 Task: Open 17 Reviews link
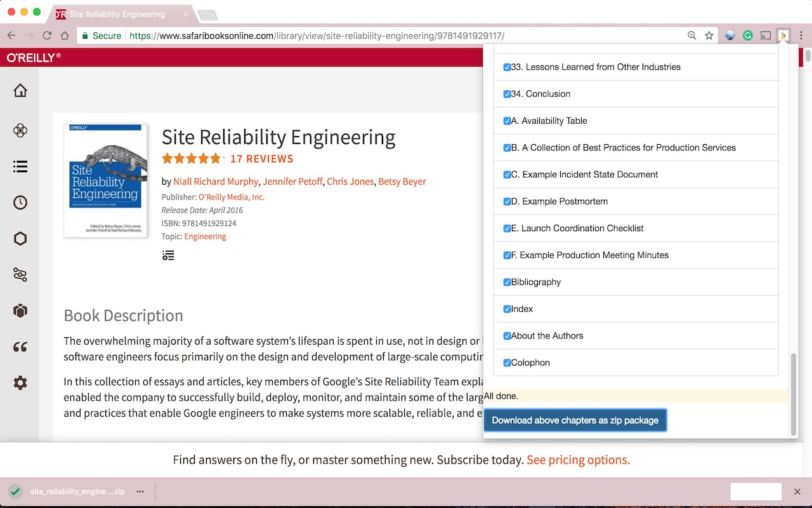262,159
